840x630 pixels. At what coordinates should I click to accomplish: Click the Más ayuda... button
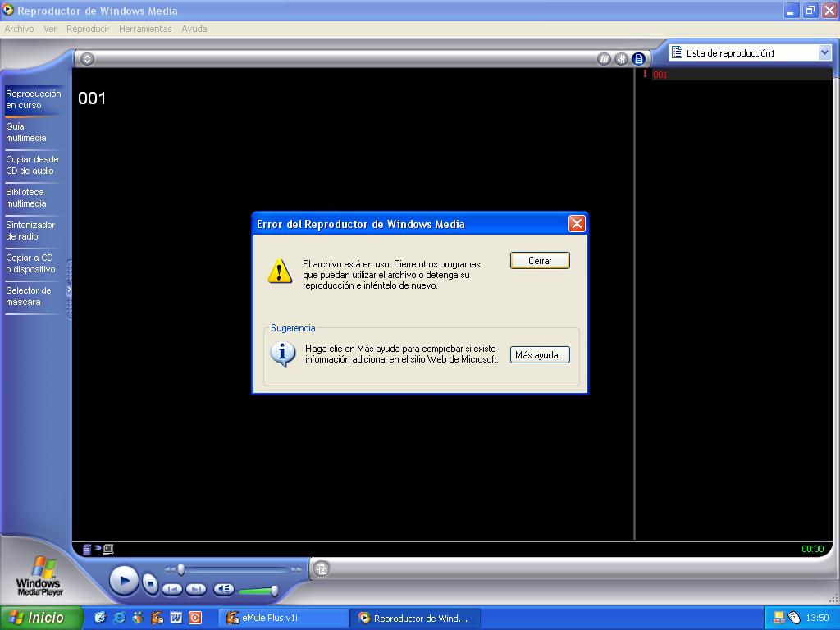(x=540, y=354)
